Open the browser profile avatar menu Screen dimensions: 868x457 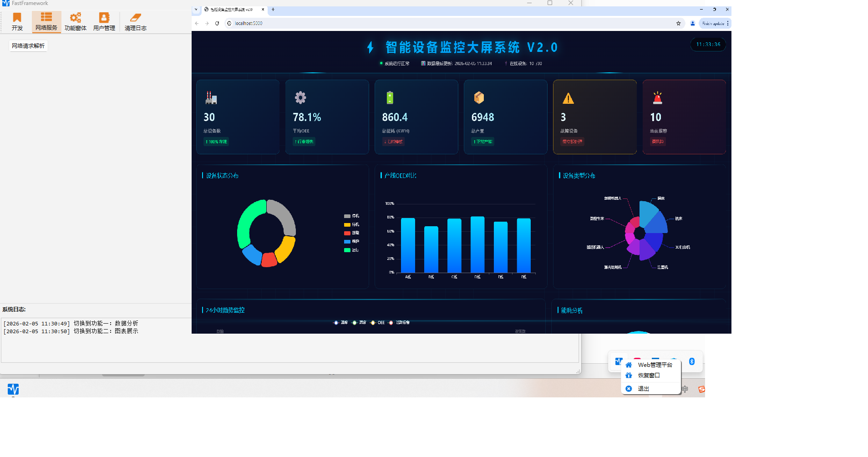(692, 23)
